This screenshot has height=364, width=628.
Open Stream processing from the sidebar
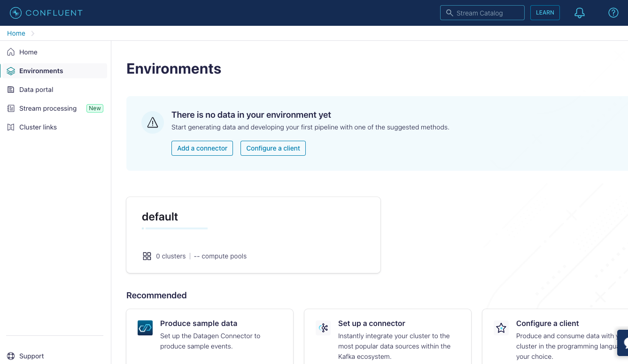click(47, 108)
